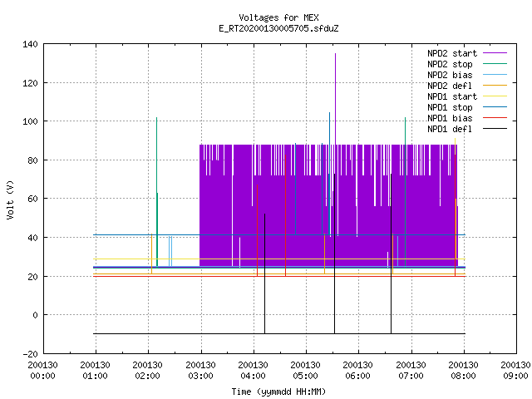Click the 200130 04:00 time tick label
The width and height of the screenshot is (532, 399).
pyautogui.click(x=253, y=371)
